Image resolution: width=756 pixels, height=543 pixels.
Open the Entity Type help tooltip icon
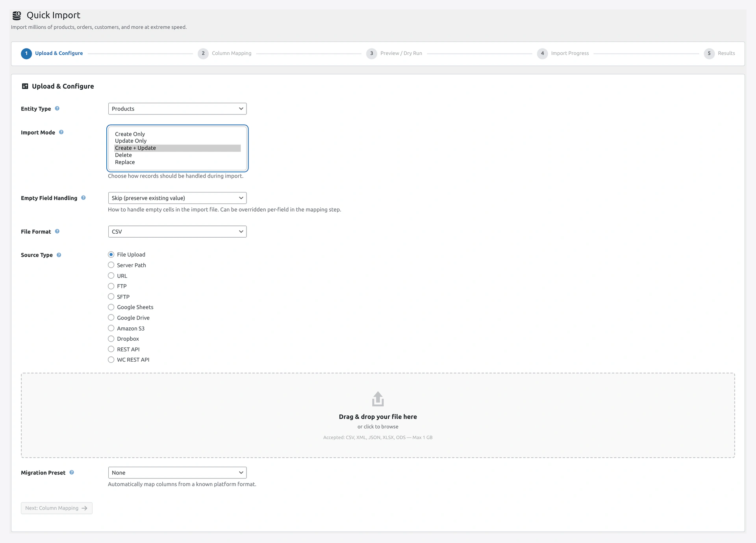click(x=57, y=109)
